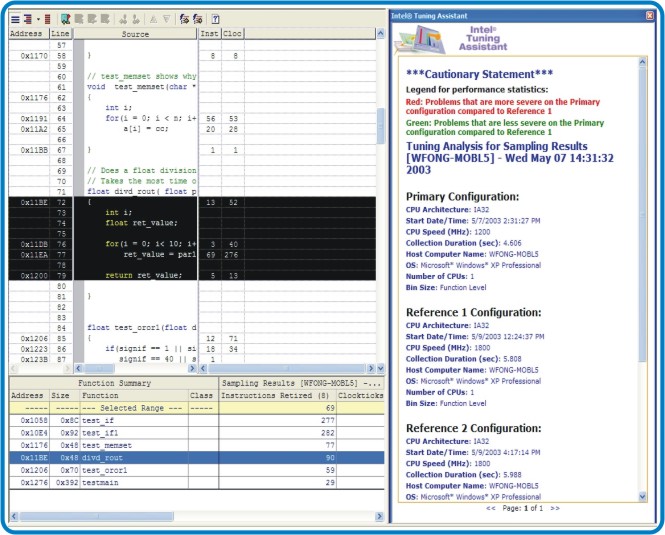Image resolution: width=665 pixels, height=535 pixels.
Task: Go to previous page link <<
Action: click(x=491, y=508)
